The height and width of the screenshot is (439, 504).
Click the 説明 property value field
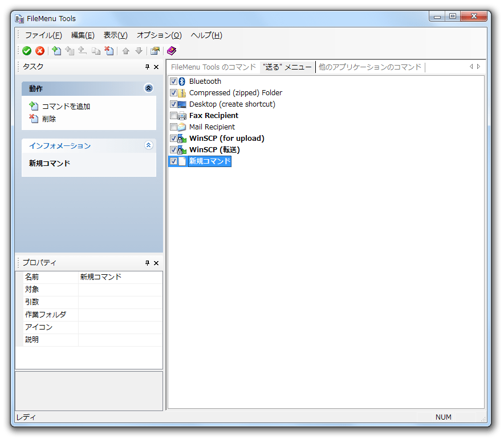click(x=120, y=340)
